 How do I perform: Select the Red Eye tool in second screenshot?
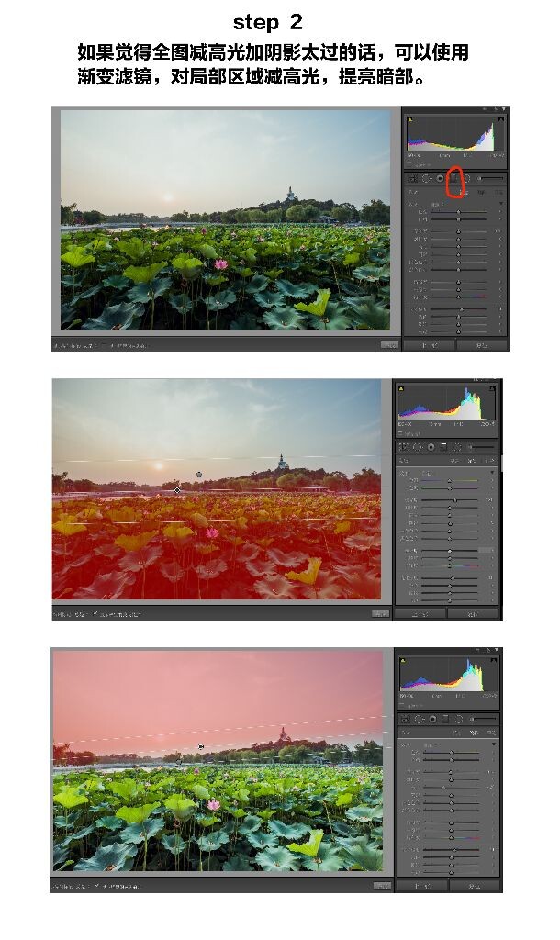pos(431,447)
